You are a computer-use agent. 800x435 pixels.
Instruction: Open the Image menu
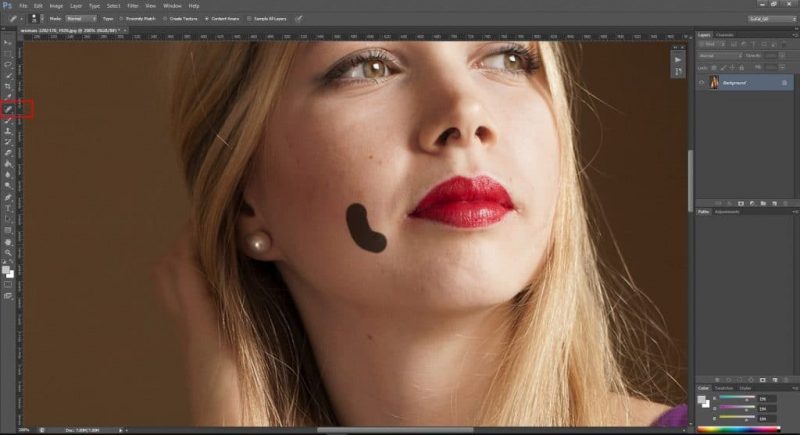pos(56,6)
